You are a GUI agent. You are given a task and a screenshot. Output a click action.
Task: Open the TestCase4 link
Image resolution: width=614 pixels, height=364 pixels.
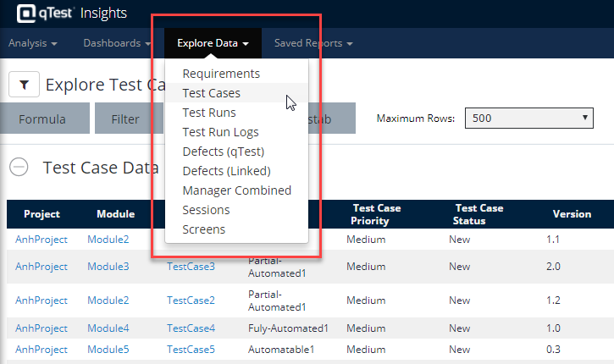coord(191,328)
